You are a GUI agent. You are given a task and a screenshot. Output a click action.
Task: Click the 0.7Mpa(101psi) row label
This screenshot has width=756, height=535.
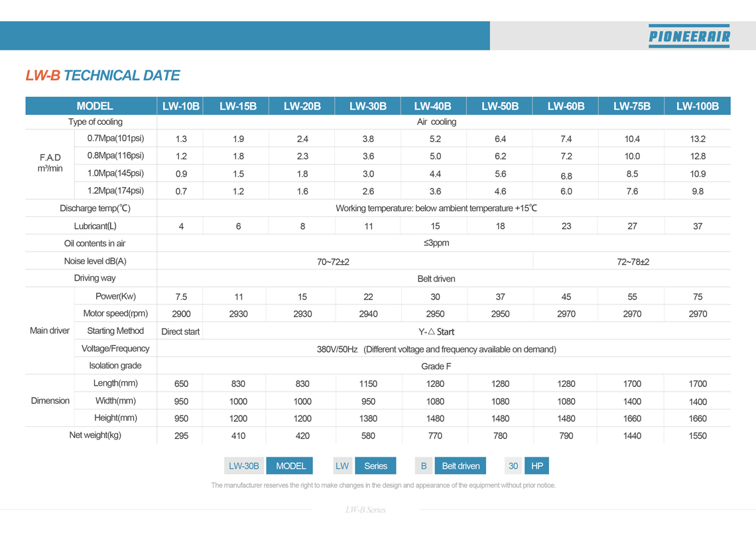pyautogui.click(x=115, y=139)
